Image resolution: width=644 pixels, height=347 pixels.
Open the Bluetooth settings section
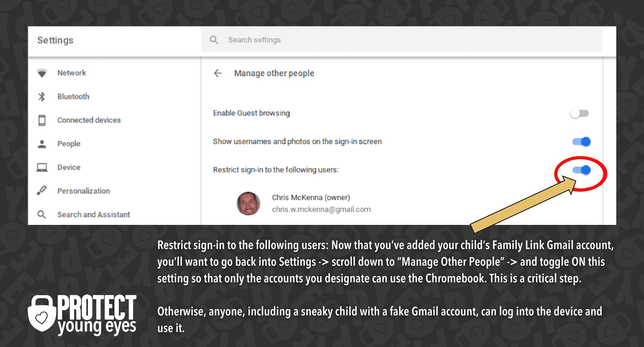[73, 96]
